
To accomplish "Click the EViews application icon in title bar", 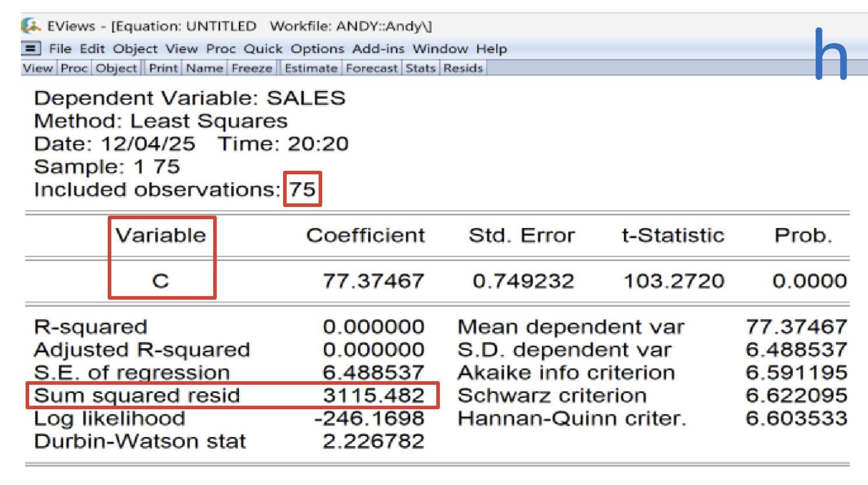I will pyautogui.click(x=30, y=26).
